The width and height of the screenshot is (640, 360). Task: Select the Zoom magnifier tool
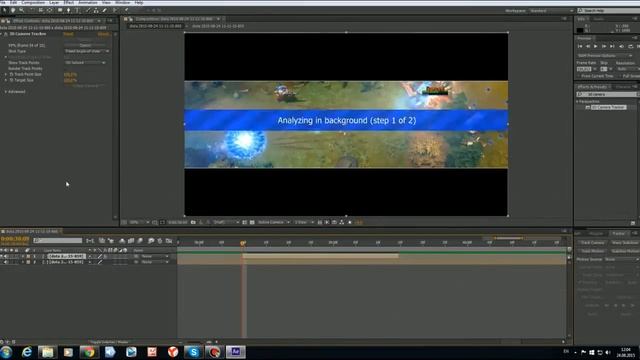pos(22,10)
